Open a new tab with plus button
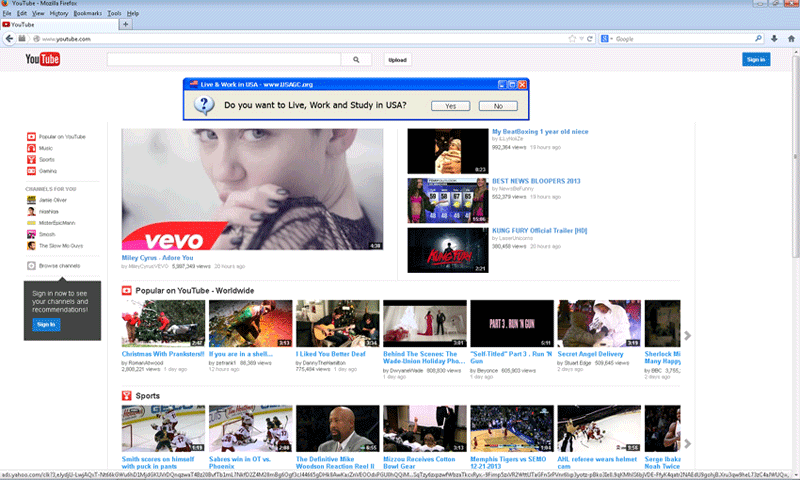This screenshot has height=480, width=800. (x=124, y=24)
